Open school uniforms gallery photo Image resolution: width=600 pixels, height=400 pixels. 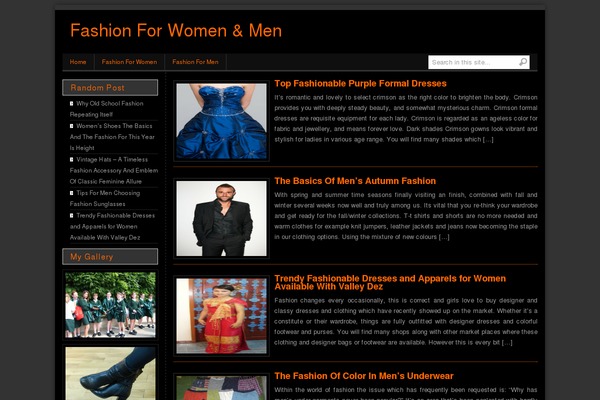pyautogui.click(x=110, y=305)
